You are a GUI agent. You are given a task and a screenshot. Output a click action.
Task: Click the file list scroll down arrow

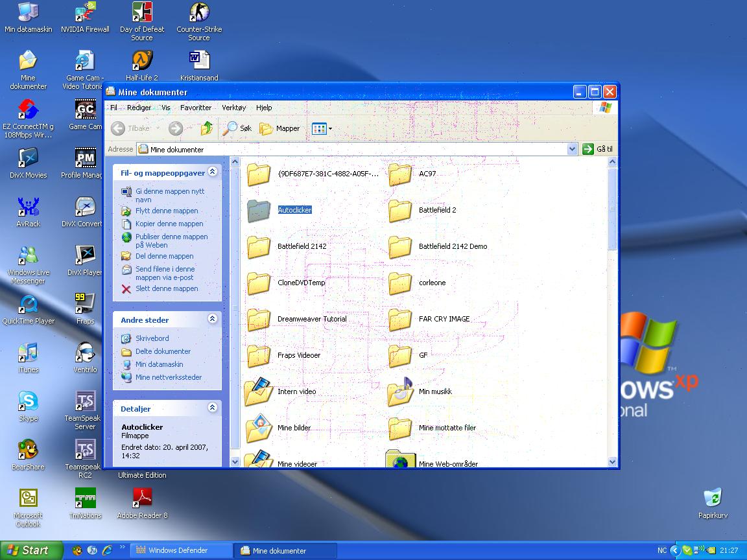click(x=613, y=461)
